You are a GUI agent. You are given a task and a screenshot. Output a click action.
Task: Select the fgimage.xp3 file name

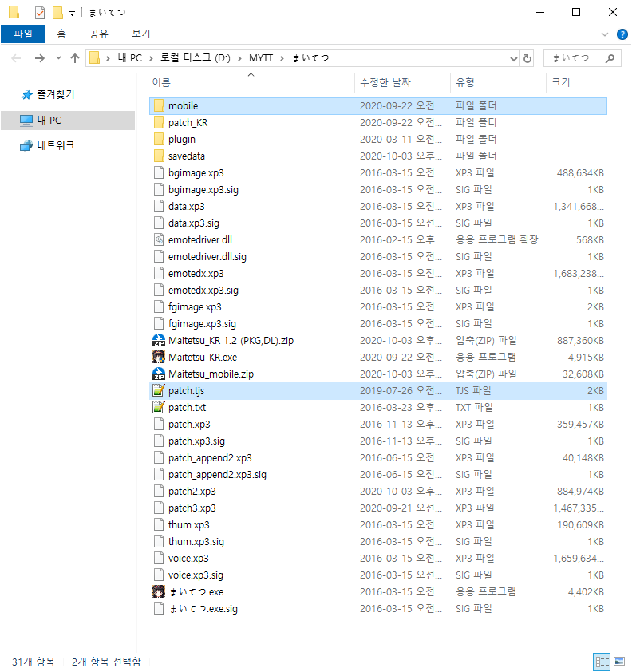195,307
